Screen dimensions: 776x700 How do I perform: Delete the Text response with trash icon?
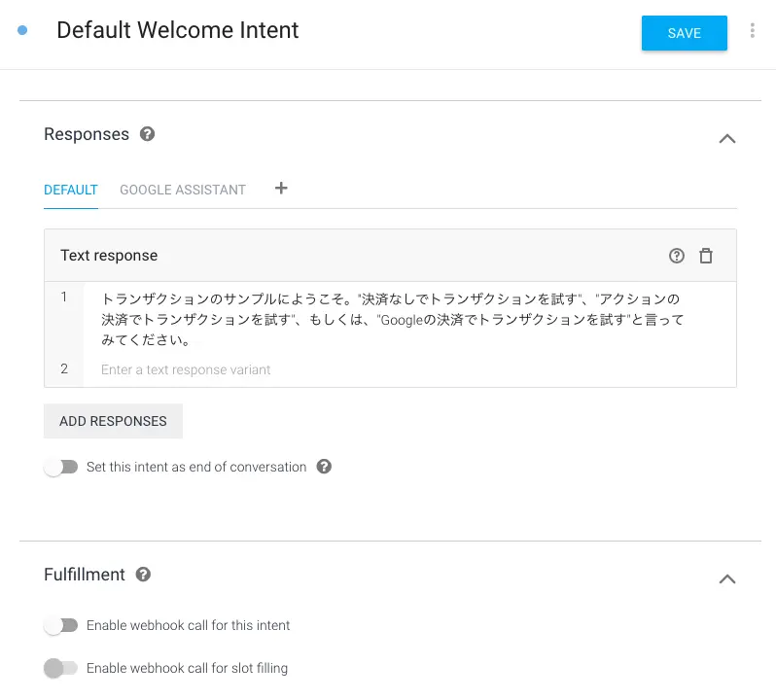[706, 256]
